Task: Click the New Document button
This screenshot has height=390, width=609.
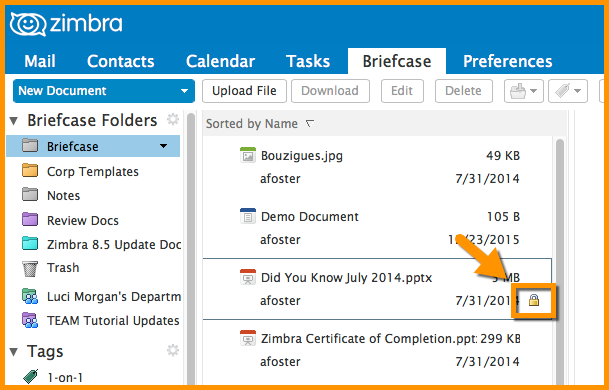Action: (104, 91)
